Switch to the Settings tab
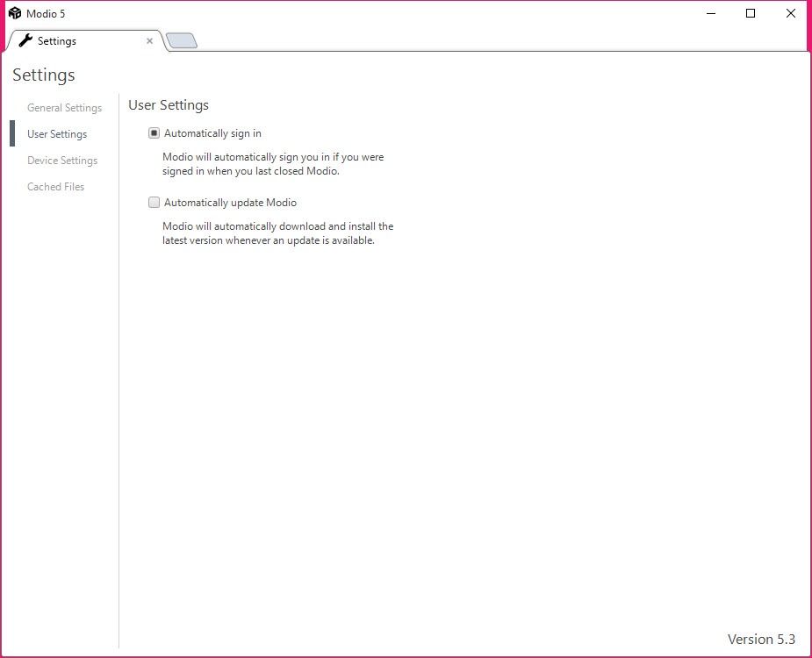812x658 pixels. (x=86, y=40)
